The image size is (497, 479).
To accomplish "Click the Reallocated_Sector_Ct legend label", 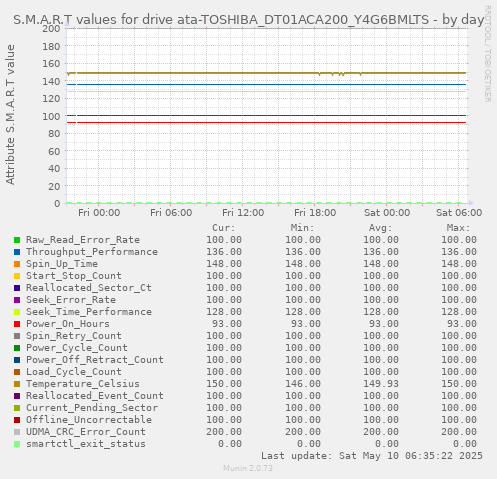I will pyautogui.click(x=89, y=288).
